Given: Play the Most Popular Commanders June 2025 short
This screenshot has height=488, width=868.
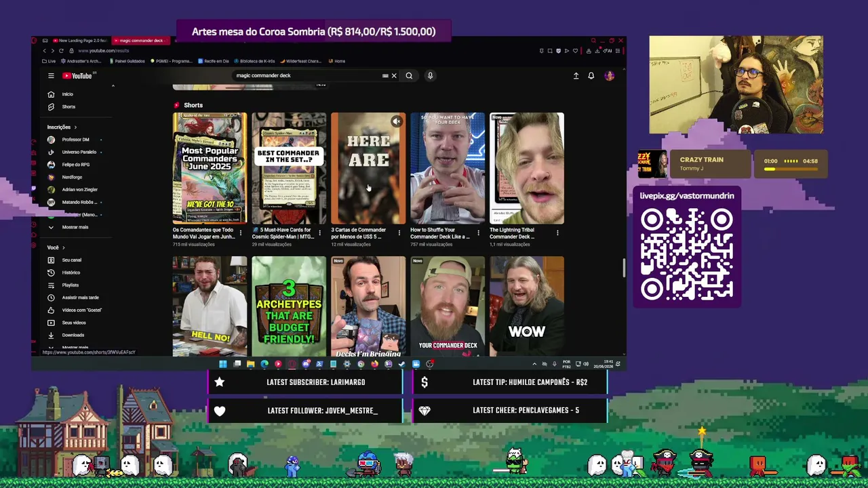Looking at the screenshot, I should pyautogui.click(x=210, y=168).
